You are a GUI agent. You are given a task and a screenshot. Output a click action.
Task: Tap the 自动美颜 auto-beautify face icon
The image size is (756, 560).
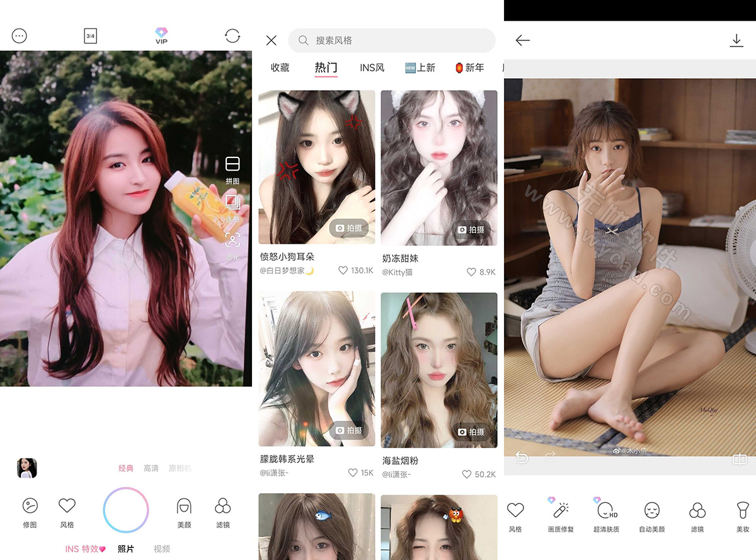tap(653, 517)
